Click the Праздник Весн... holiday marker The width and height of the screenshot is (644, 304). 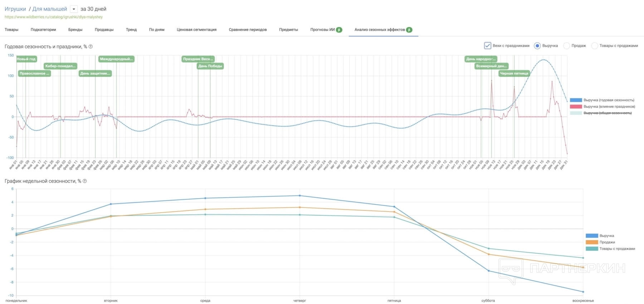[x=198, y=59]
